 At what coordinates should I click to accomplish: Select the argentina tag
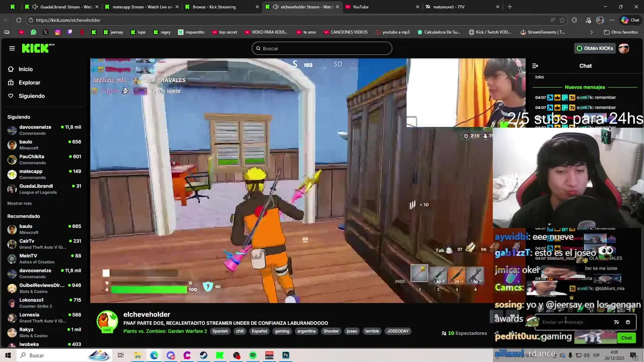pos(306,331)
